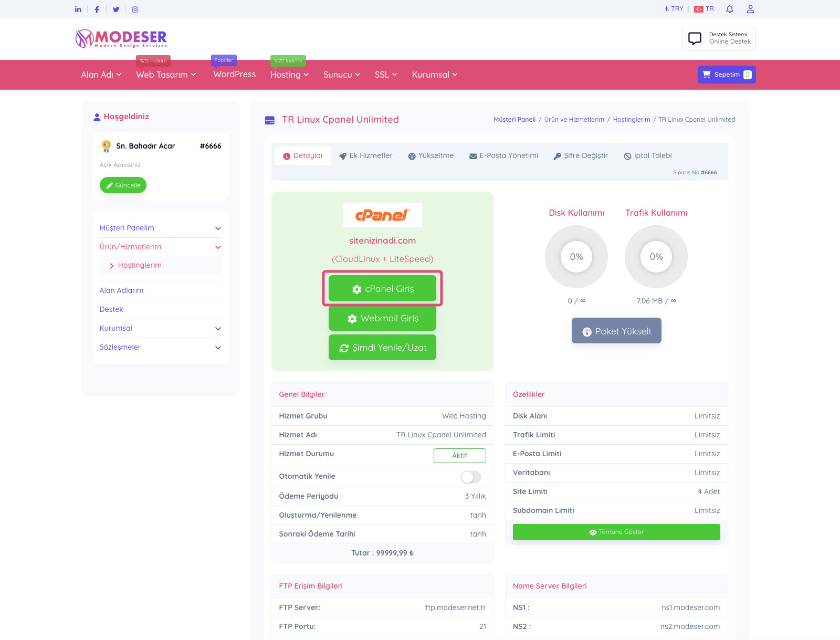
Task: Click the Tutar : 99999,99 ₺ amount
Action: (x=383, y=553)
